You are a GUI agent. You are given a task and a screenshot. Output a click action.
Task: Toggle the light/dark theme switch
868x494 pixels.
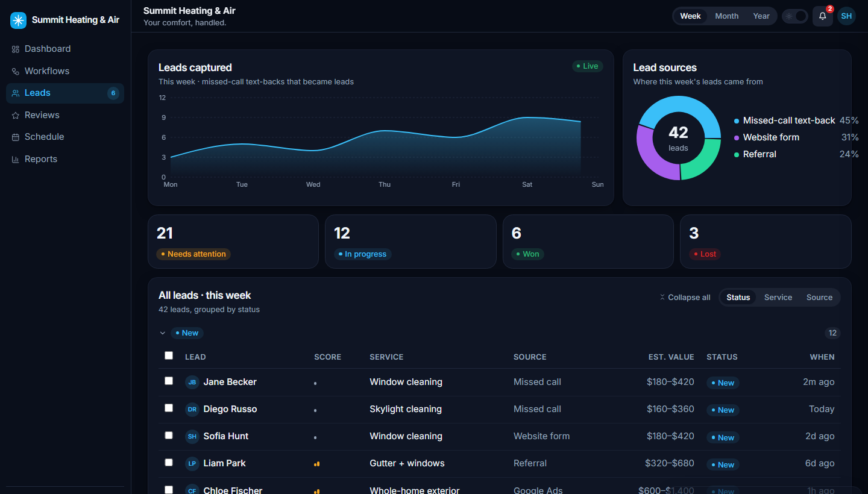point(795,16)
